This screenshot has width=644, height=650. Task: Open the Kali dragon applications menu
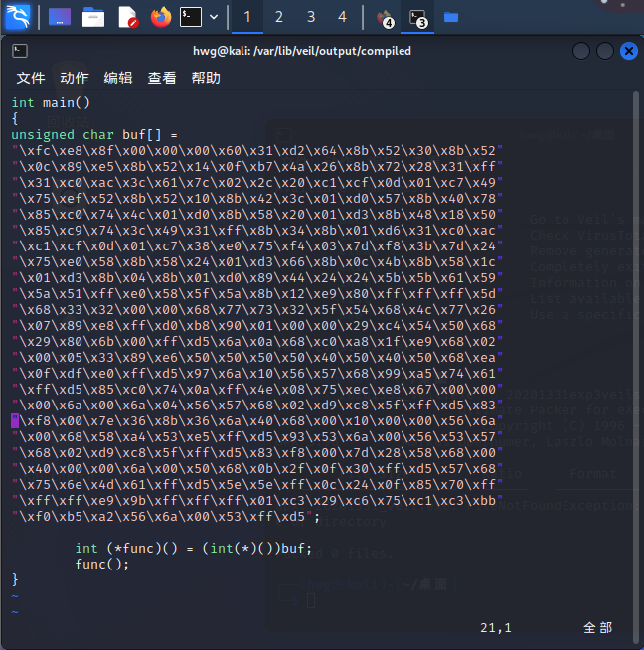(x=18, y=17)
